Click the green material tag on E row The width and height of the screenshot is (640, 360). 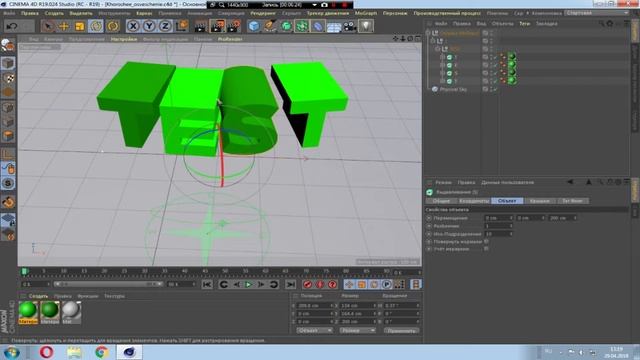(512, 65)
